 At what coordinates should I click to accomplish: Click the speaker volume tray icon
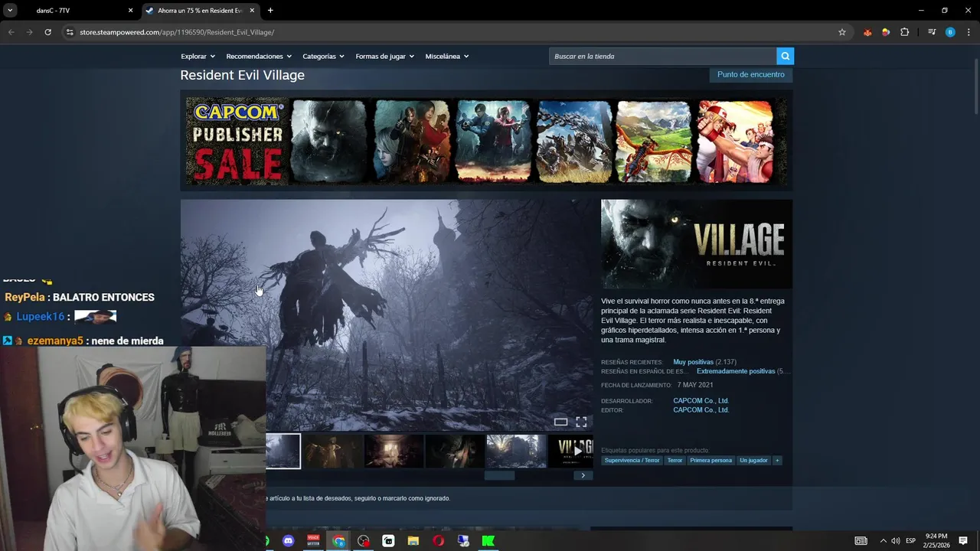tap(896, 541)
